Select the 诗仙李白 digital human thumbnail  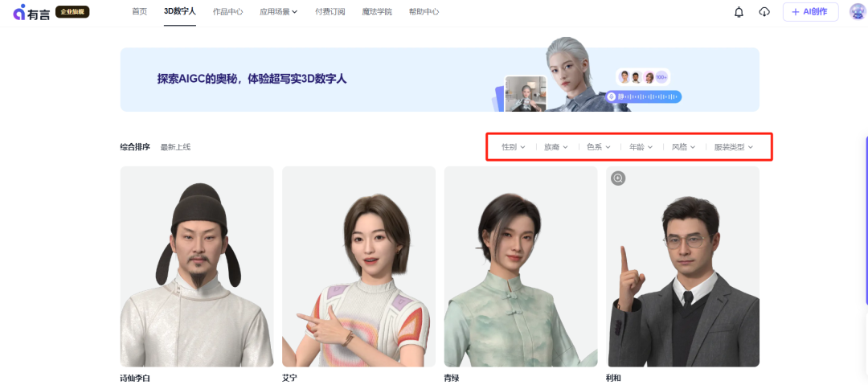tap(197, 266)
